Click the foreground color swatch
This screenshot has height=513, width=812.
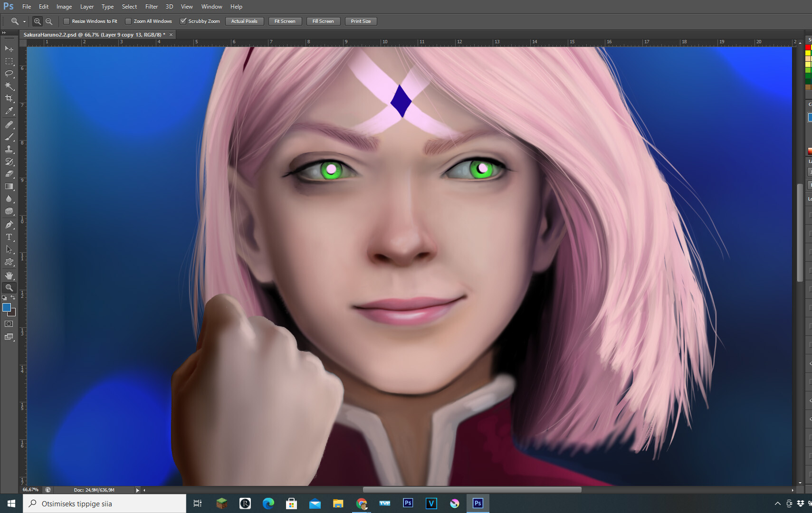[7, 308]
